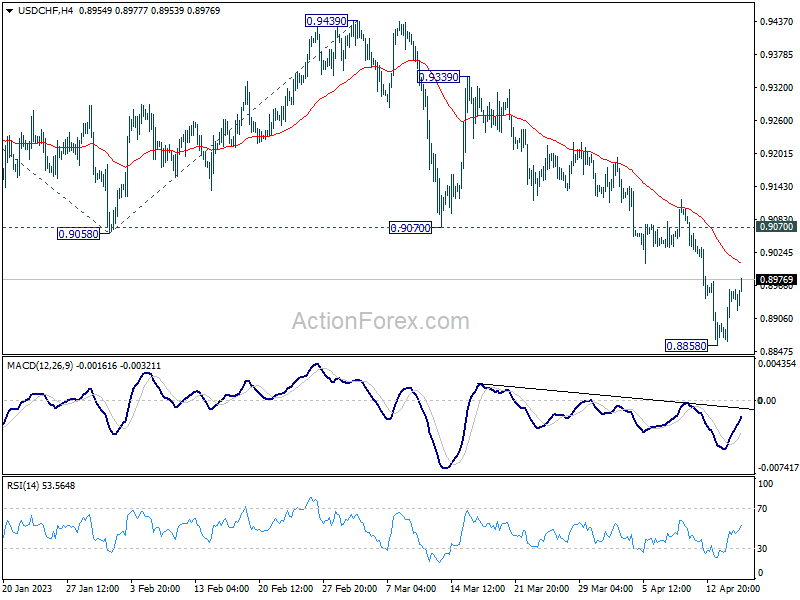800x600 pixels.
Task: Select the 0.93390 price label
Action: (x=438, y=77)
